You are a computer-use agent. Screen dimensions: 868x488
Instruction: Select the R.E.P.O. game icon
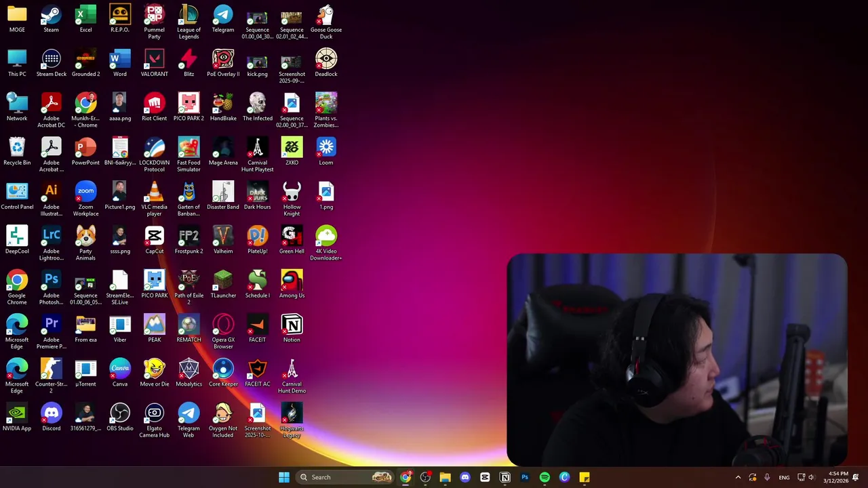[x=120, y=18]
